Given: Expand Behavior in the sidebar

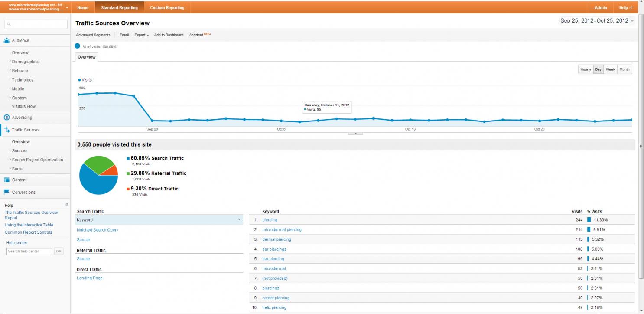Looking at the screenshot, I should [20, 71].
